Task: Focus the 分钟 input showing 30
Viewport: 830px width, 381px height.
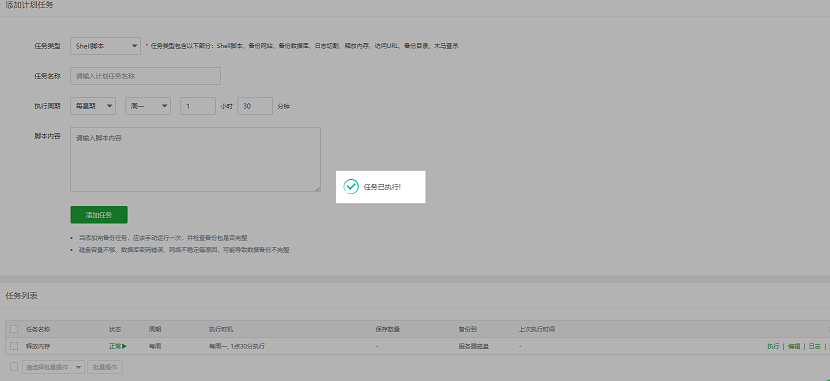Action: pos(255,106)
